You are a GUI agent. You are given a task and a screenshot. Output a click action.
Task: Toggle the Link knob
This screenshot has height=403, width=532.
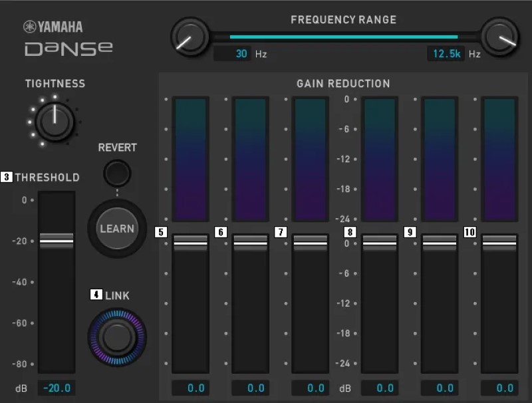[x=117, y=337]
